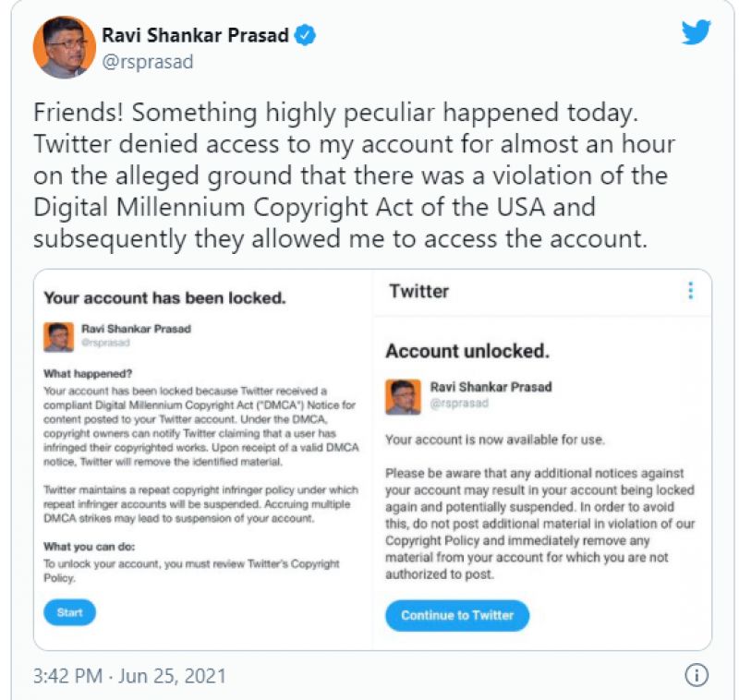Viewport: 739px width, 700px height.
Task: Select the Twitter heading in right panel
Action: click(x=418, y=291)
